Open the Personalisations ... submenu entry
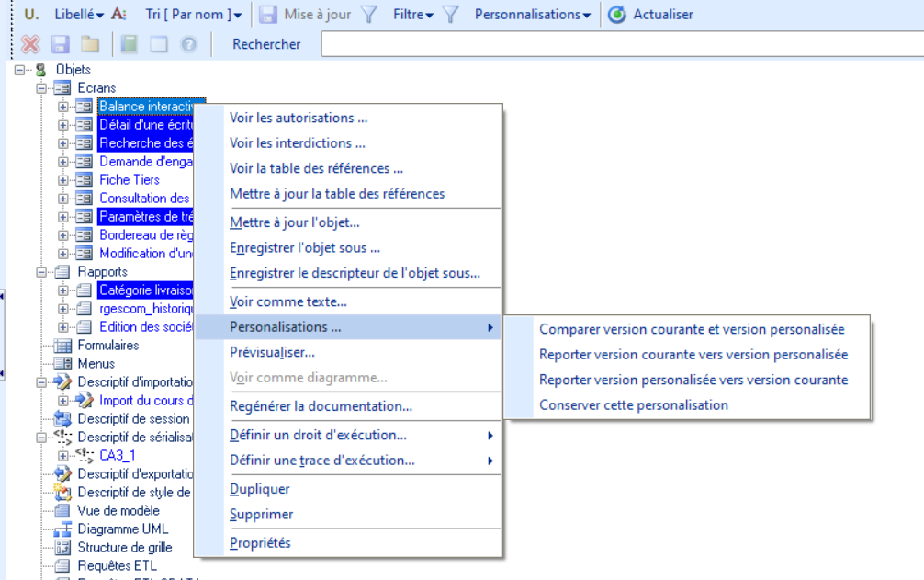This screenshot has height=580, width=924. click(348, 327)
